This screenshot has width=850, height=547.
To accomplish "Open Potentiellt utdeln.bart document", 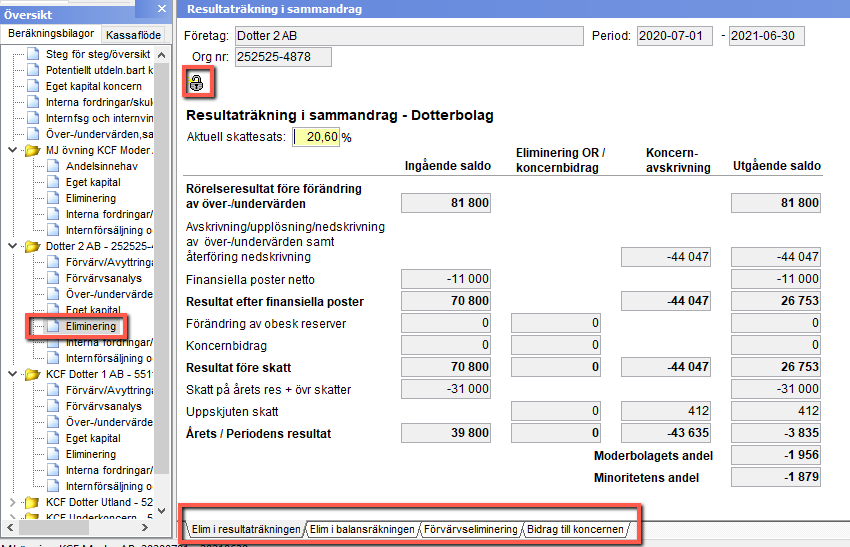I will point(99,70).
